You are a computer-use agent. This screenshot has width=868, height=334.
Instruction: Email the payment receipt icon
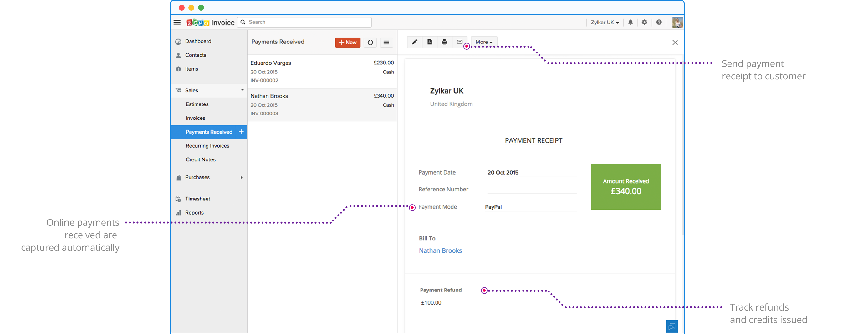(x=459, y=42)
